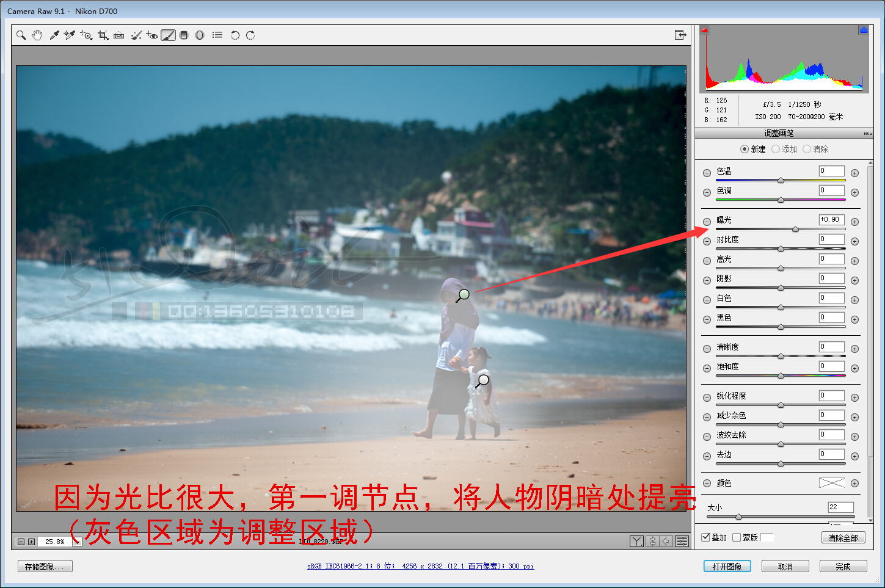This screenshot has height=588, width=885.
Task: Open the zoom level dropdown
Action: click(x=76, y=542)
